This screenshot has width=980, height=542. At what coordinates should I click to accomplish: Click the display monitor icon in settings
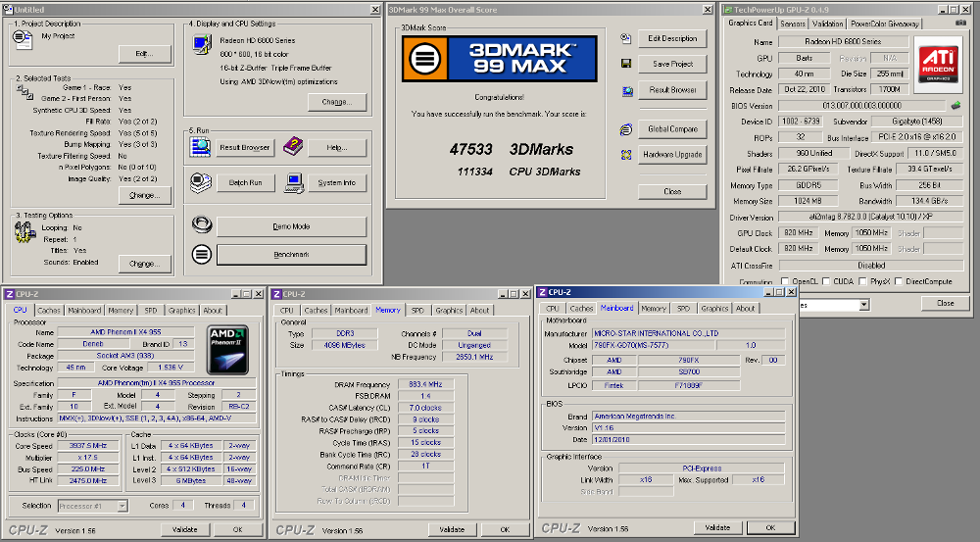click(202, 45)
